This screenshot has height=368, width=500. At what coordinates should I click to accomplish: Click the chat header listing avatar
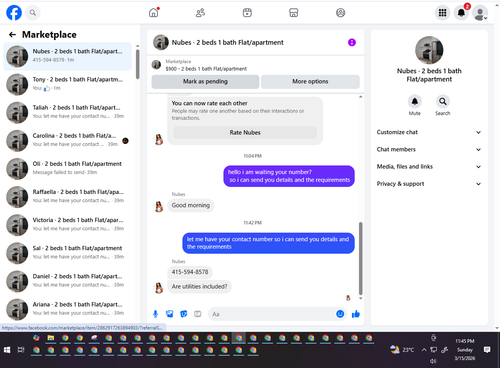(x=161, y=42)
